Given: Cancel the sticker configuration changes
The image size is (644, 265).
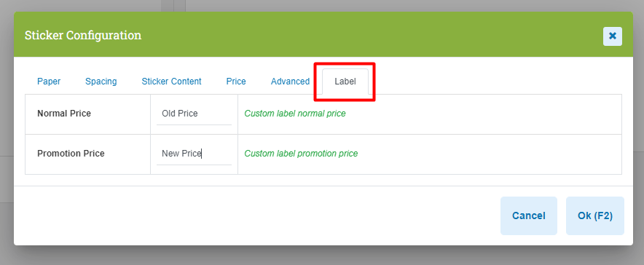Looking at the screenshot, I should tap(529, 215).
